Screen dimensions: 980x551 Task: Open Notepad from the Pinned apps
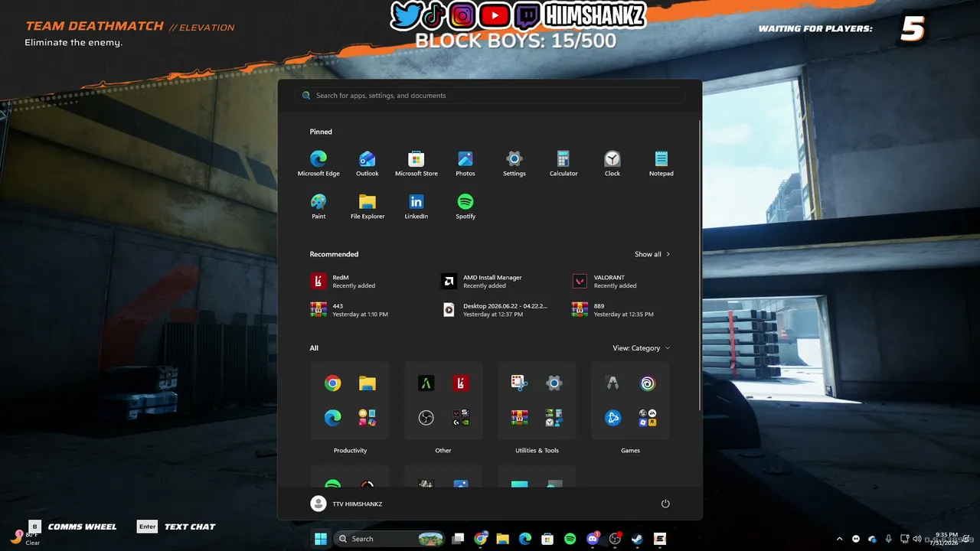(661, 164)
